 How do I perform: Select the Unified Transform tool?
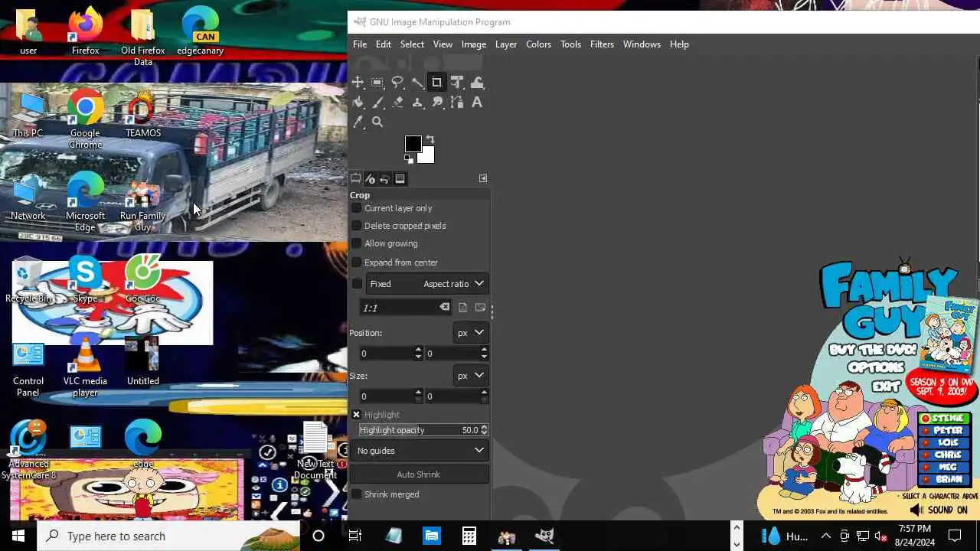pos(457,83)
